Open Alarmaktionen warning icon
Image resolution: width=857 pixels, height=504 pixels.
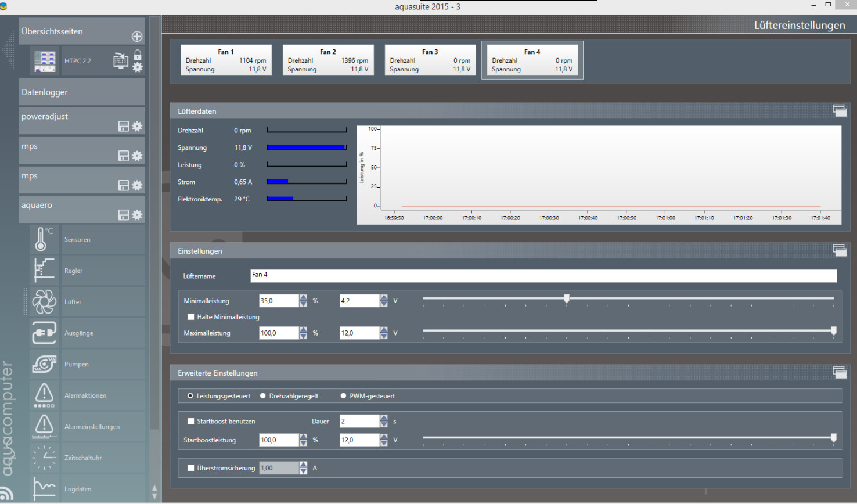click(44, 395)
